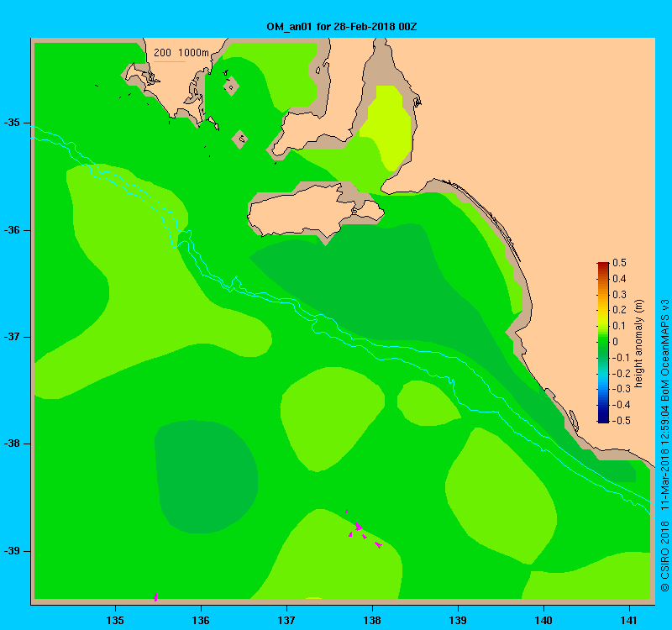This screenshot has height=630, width=672.
Task: Click the 0 value on color scale
Action: pyautogui.click(x=616, y=342)
